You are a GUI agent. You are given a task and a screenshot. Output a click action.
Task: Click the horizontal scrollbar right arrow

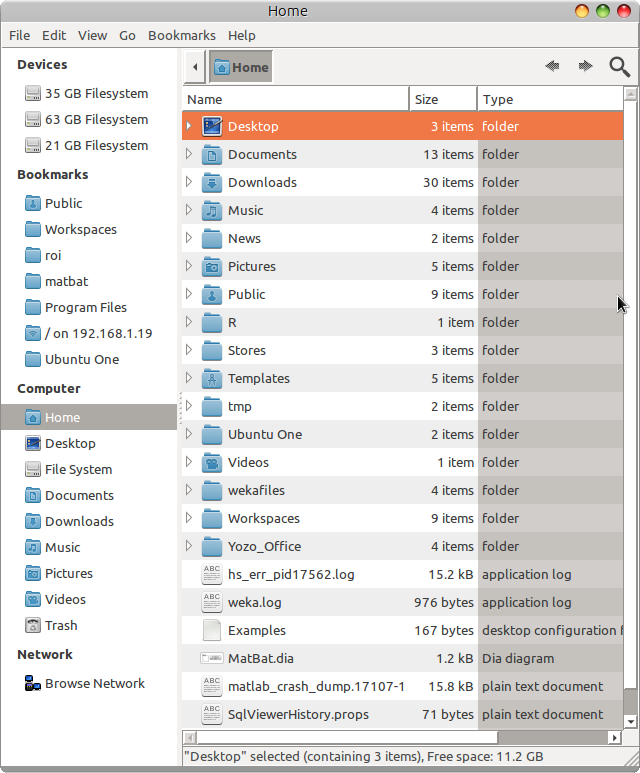(614, 738)
